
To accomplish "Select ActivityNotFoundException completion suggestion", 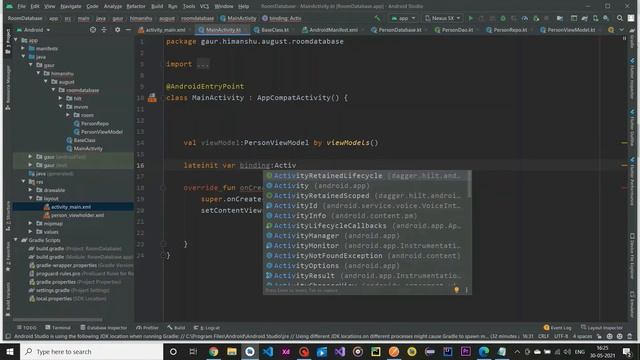I will click(367, 256).
